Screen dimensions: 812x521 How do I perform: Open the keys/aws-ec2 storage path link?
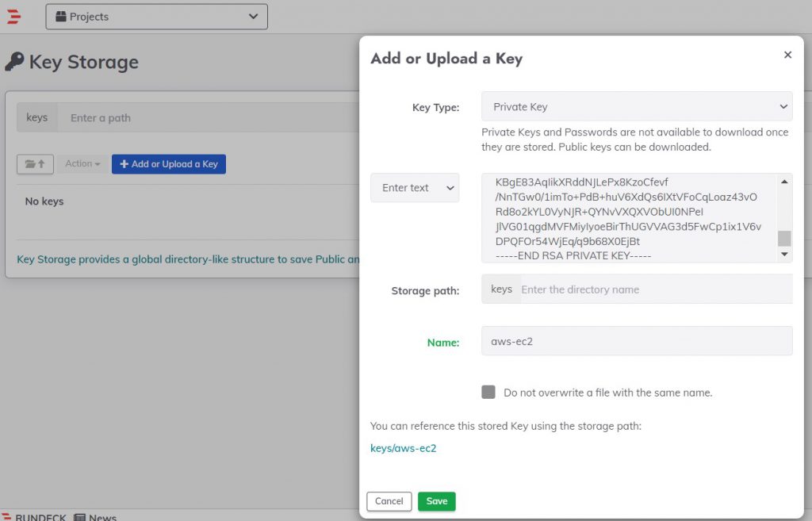(x=404, y=448)
